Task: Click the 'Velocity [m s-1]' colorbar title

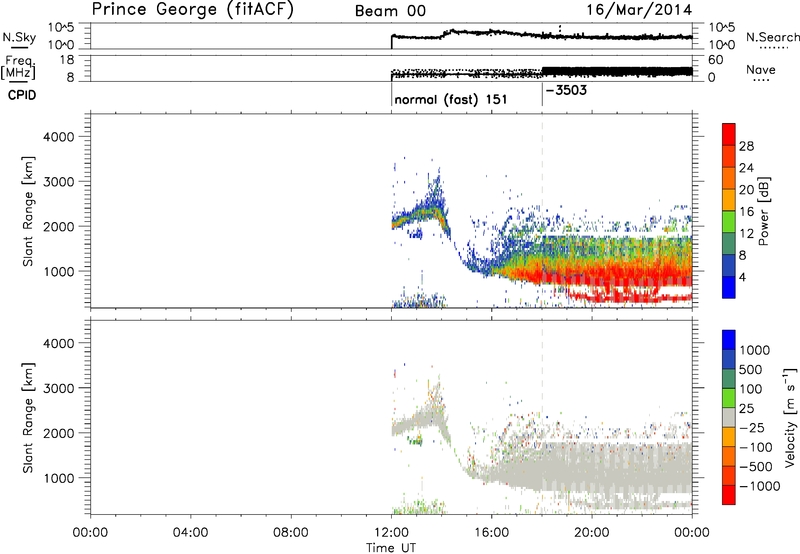Action: point(790,417)
